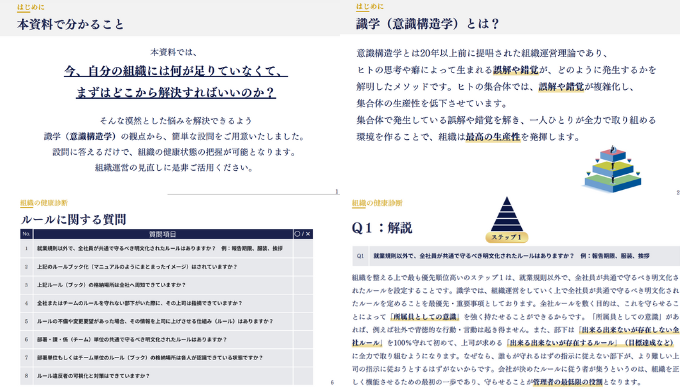Click the 識学（意識構造学）とは？ heading
680x390 pixels.
point(428,23)
